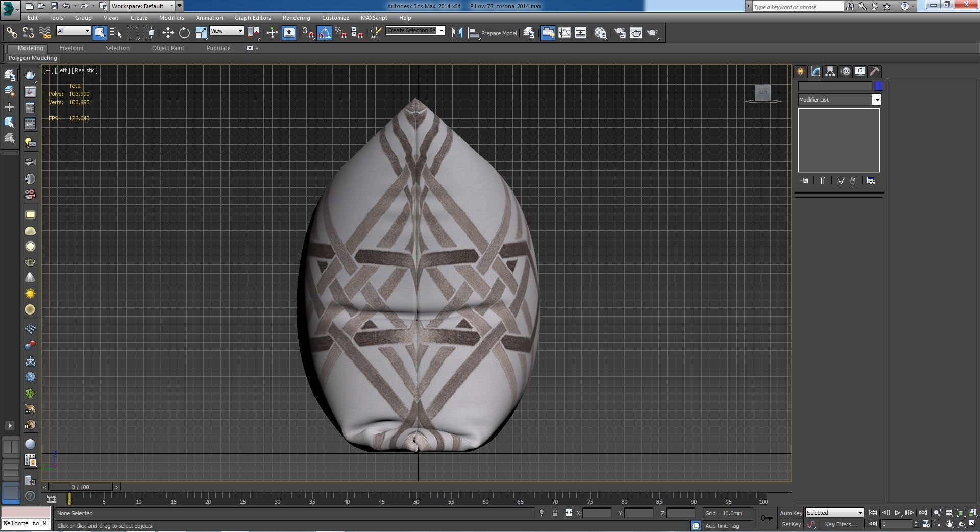980x532 pixels.
Task: Toggle Spinner Snap
Action: pyautogui.click(x=358, y=33)
